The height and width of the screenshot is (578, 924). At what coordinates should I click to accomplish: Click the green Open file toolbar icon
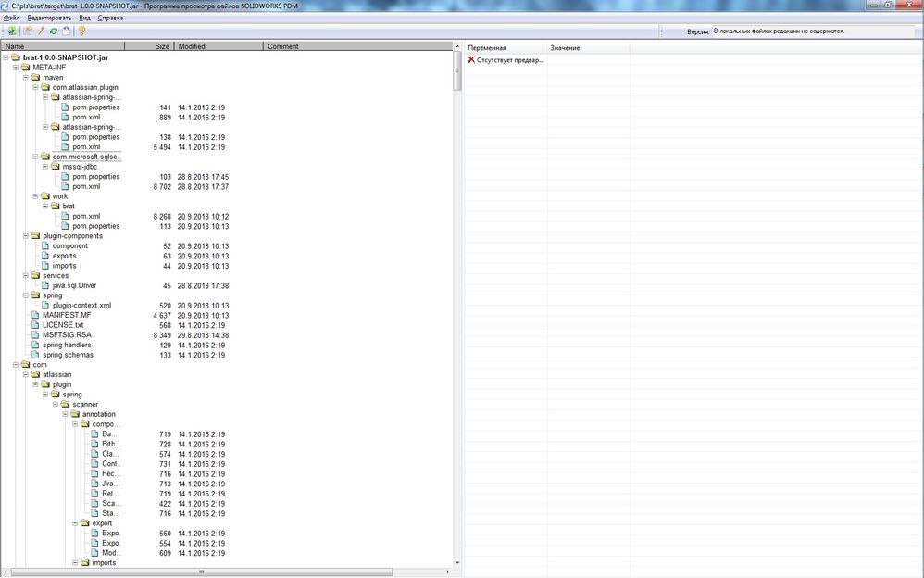click(x=11, y=31)
